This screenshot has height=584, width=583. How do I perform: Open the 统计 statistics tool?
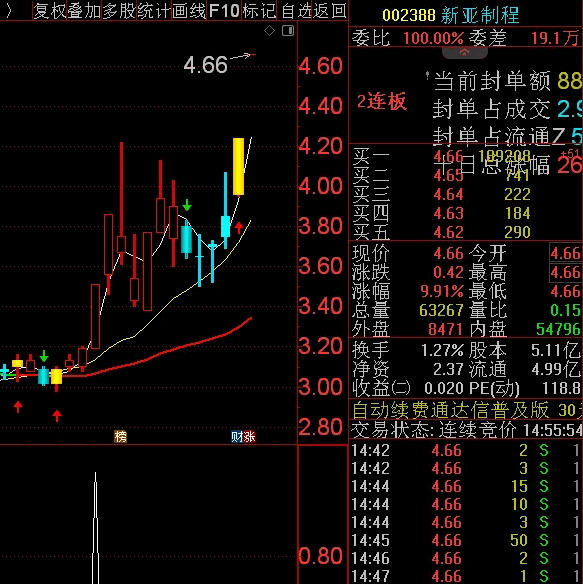coord(153,11)
